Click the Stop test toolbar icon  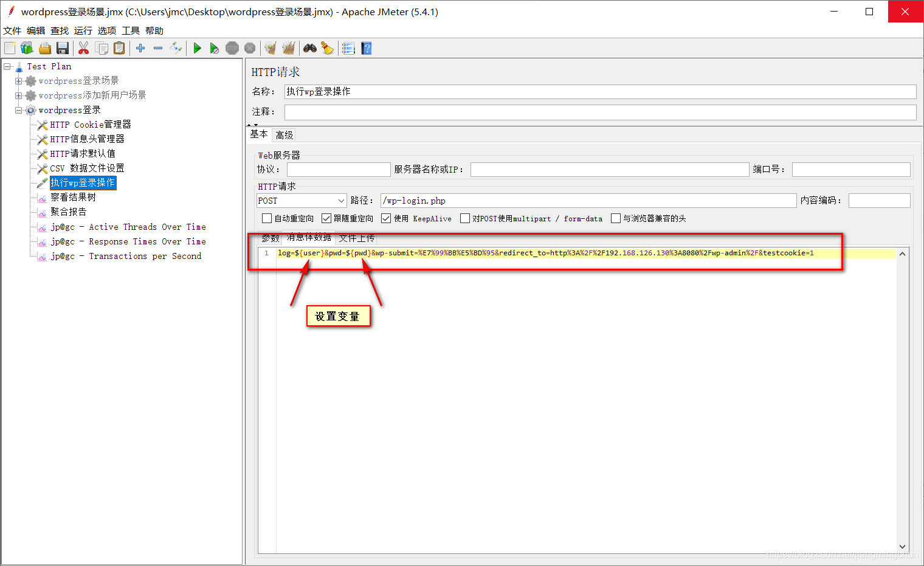coord(232,48)
